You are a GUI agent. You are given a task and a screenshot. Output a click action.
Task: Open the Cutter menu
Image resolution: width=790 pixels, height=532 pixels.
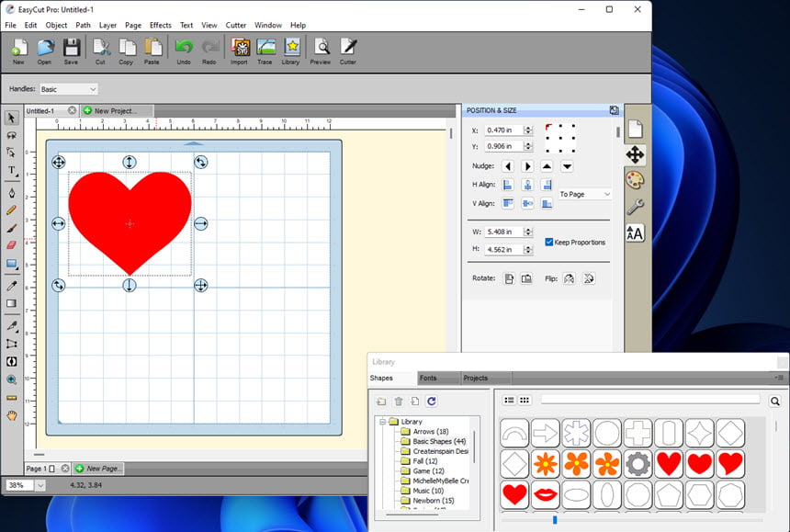[236, 25]
